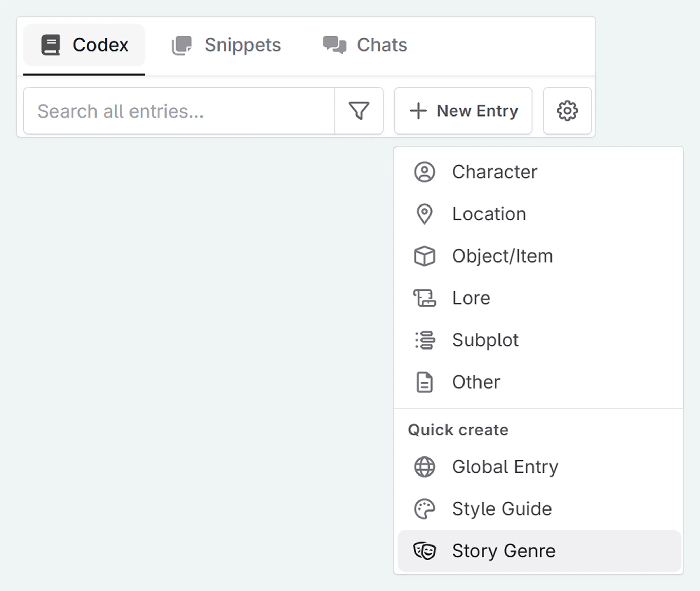Select the Character entry type icon
The width and height of the screenshot is (700, 591).
[x=424, y=172]
